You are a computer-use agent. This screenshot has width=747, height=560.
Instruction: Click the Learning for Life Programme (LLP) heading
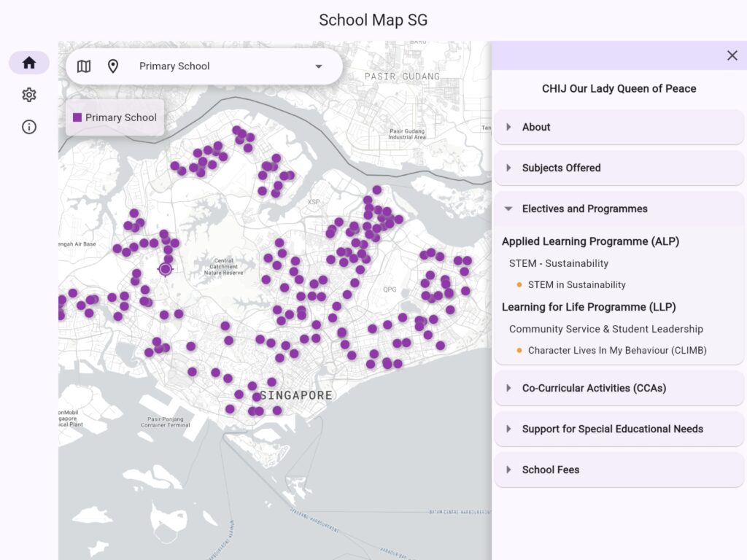[x=589, y=307]
